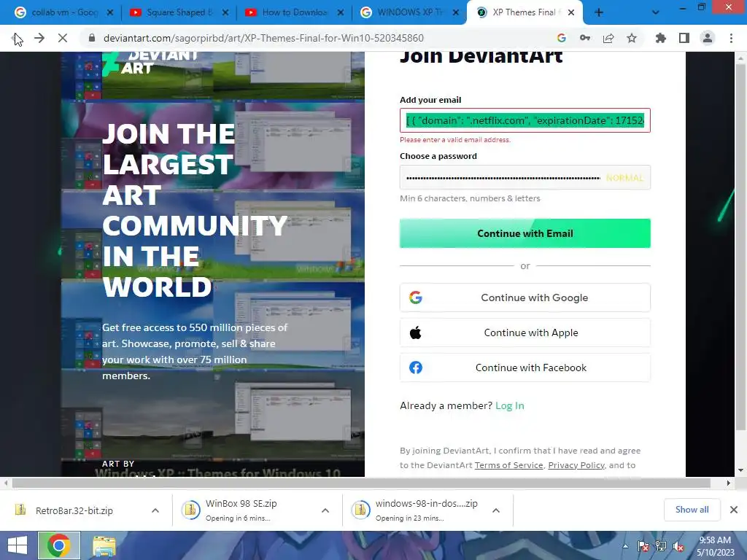Expand RetroBar.32-bit.zip download options
The height and width of the screenshot is (560, 747).
[155, 510]
